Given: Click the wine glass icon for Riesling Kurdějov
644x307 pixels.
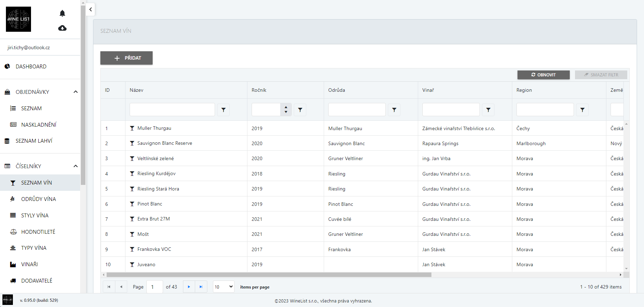Looking at the screenshot, I should click(x=132, y=173).
